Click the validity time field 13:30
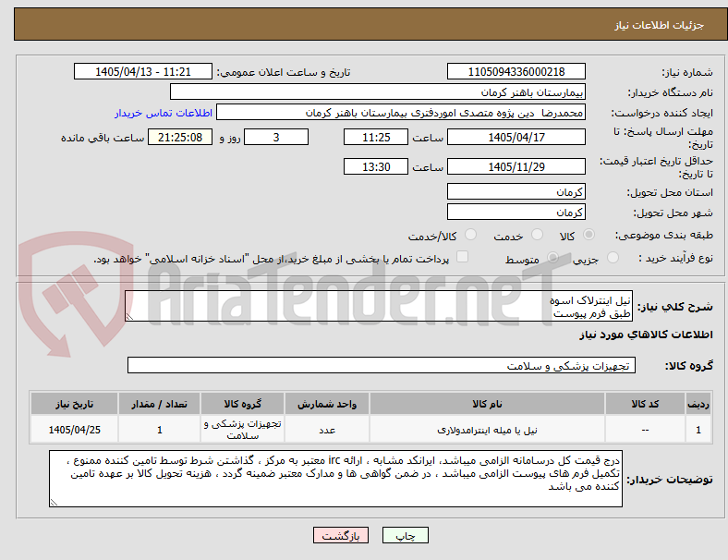Image resolution: width=728 pixels, height=560 pixels. pos(376,166)
